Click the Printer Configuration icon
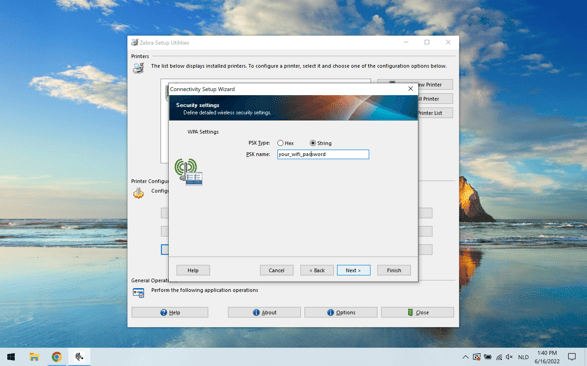The image size is (587, 366). tap(139, 193)
